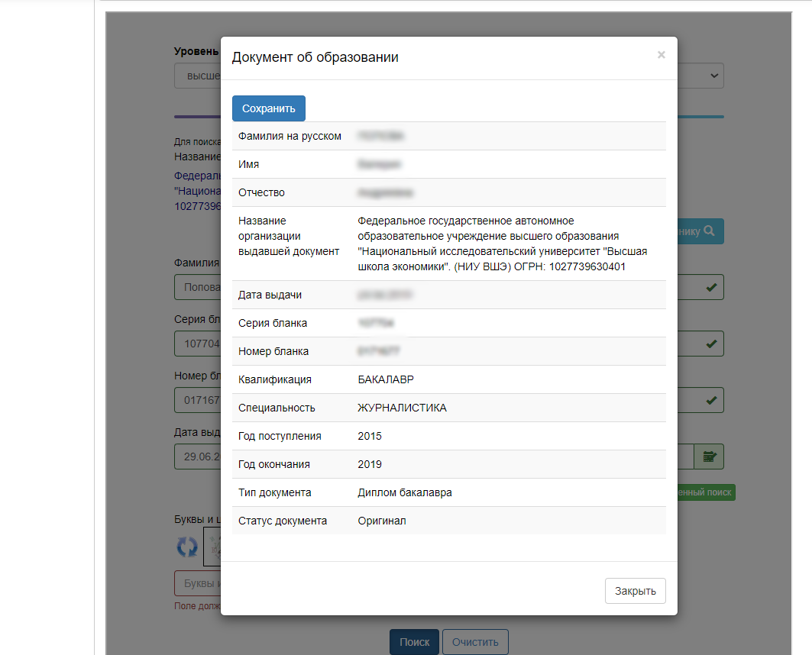Click the captcha refresh arrows icon
The width and height of the screenshot is (812, 655).
pos(187,546)
